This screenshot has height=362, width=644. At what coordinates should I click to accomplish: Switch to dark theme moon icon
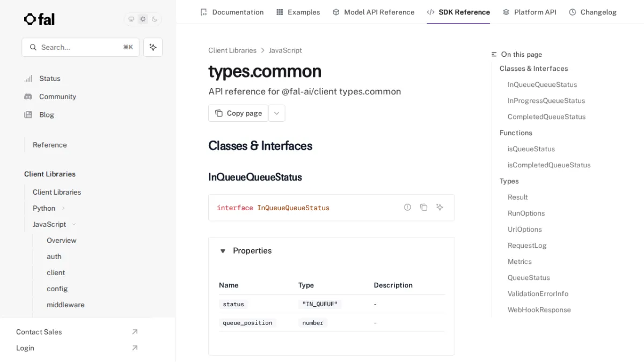coord(155,19)
